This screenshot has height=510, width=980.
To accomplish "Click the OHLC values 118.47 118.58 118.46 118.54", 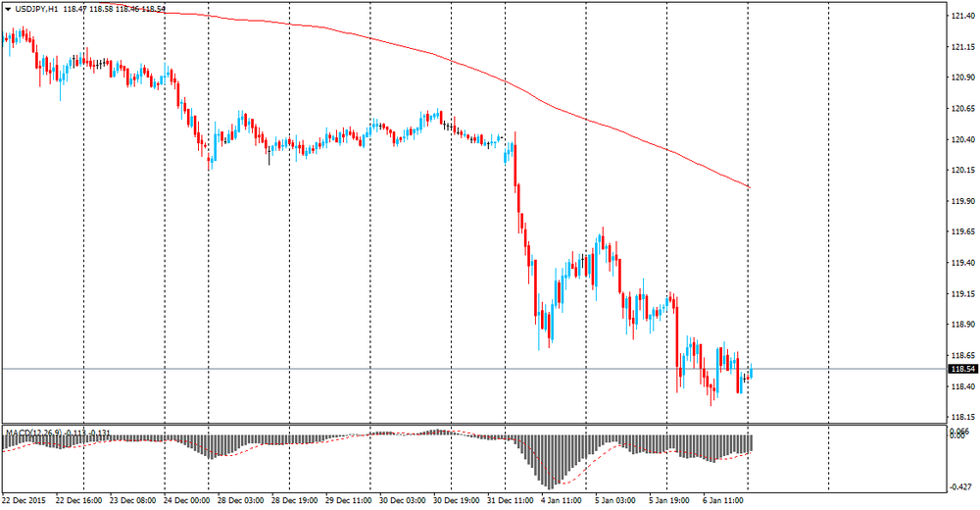I will [x=115, y=10].
